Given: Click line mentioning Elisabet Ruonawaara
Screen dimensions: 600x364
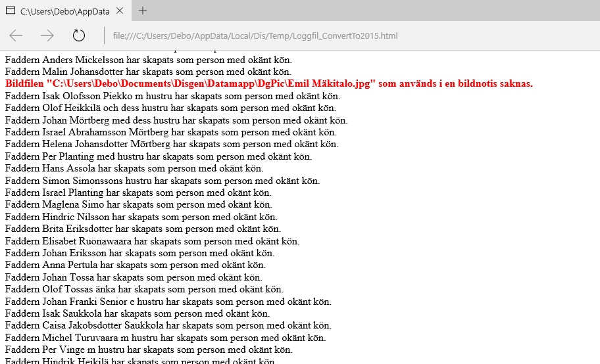Looking at the screenshot, I should [x=152, y=241].
